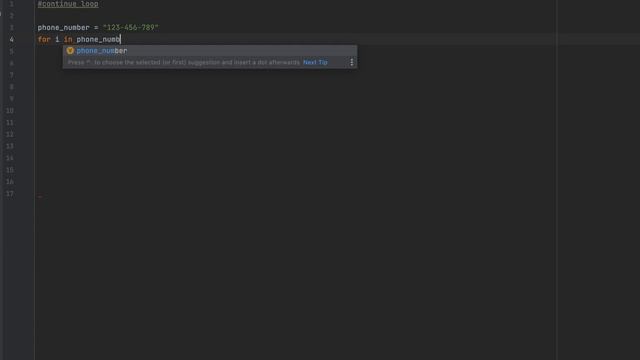Screen dimensions: 640x360
Task: Click line number 10 in the gutter
Action: coord(10,111)
